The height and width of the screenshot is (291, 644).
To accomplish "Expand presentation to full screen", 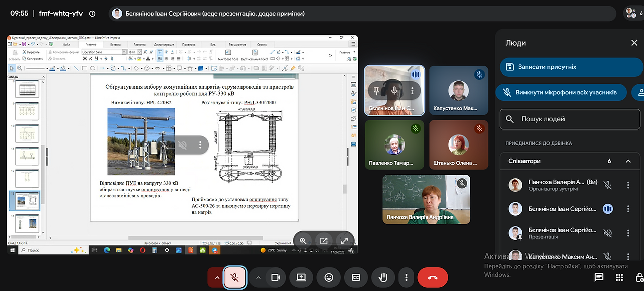I will pyautogui.click(x=345, y=241).
